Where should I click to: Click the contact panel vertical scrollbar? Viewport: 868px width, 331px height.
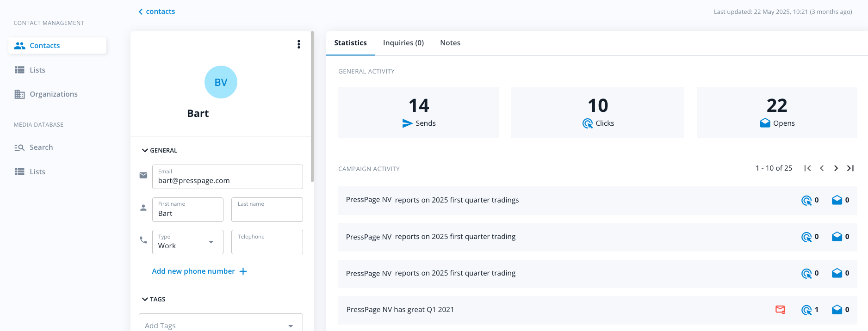[312, 106]
